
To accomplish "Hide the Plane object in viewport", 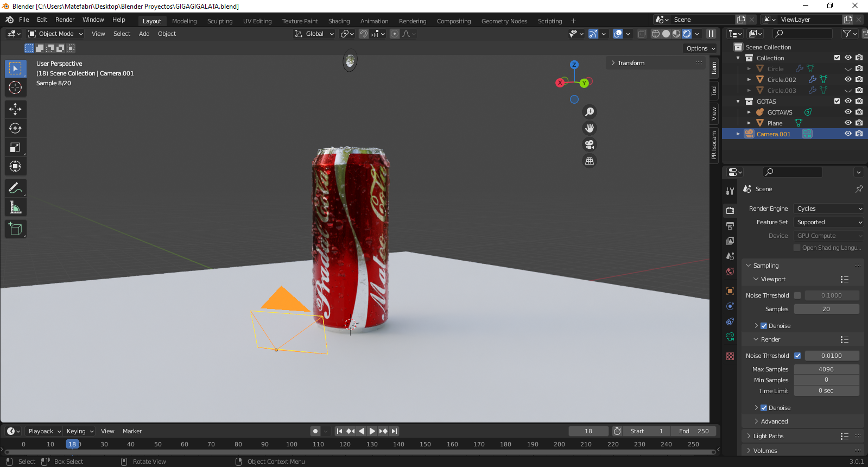I will (x=848, y=123).
